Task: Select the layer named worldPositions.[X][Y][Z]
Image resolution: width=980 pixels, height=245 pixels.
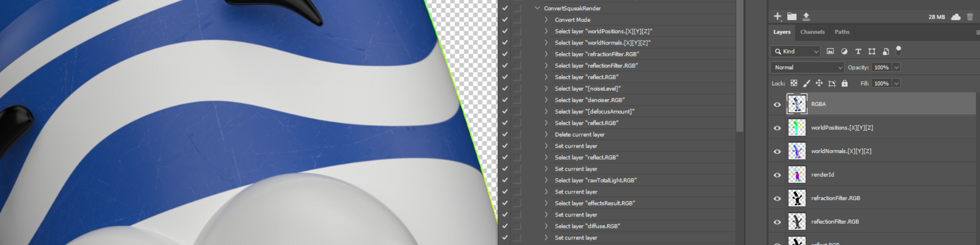Action: [842, 128]
